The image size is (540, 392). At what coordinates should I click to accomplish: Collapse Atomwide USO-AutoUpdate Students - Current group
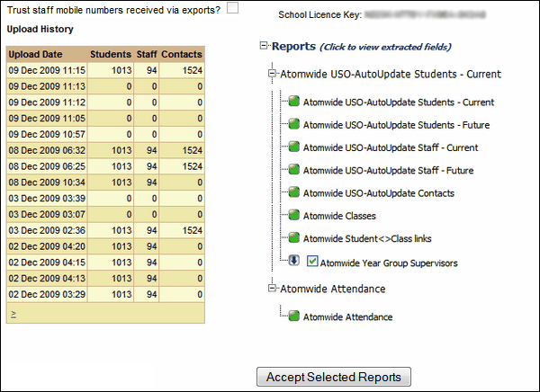point(272,74)
